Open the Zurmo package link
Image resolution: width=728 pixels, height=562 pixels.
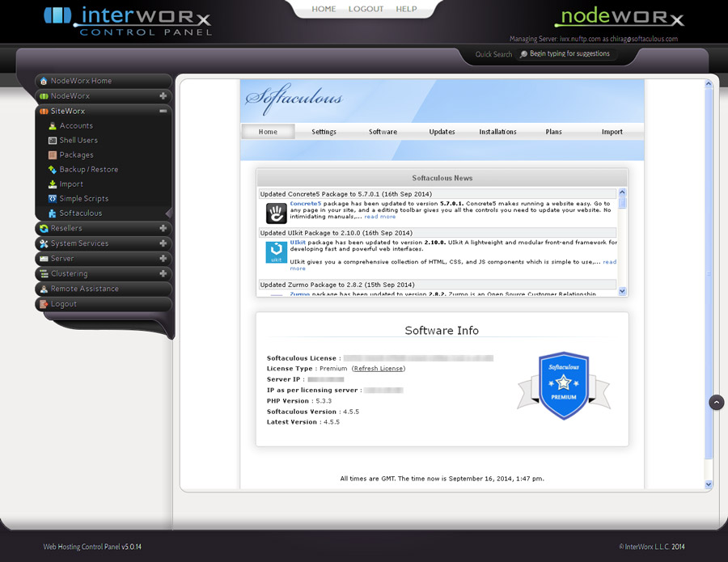pyautogui.click(x=299, y=294)
